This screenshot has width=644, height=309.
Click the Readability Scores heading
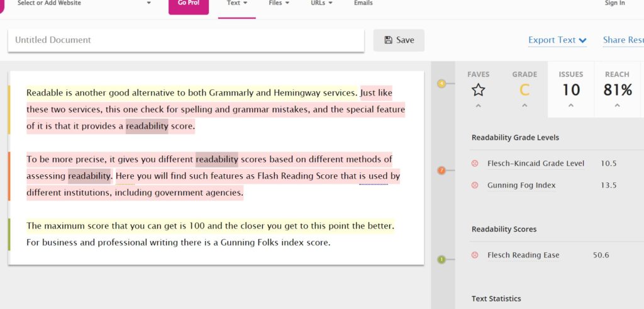[504, 229]
